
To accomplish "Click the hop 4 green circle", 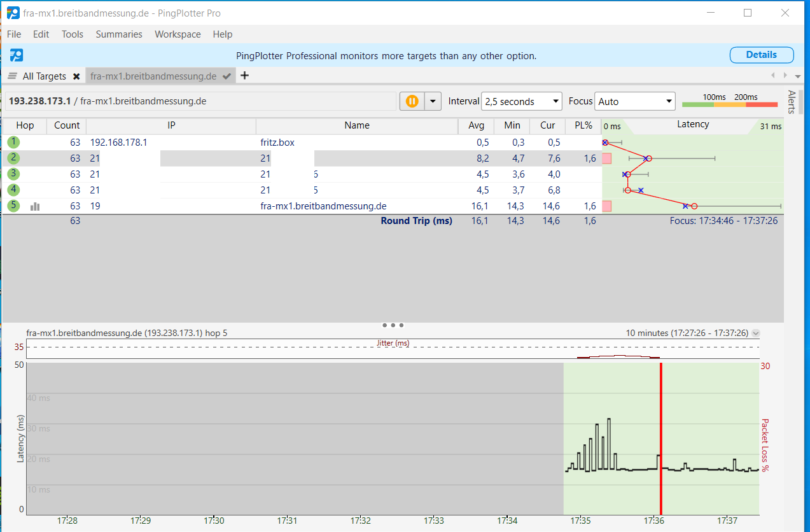I will coord(14,190).
